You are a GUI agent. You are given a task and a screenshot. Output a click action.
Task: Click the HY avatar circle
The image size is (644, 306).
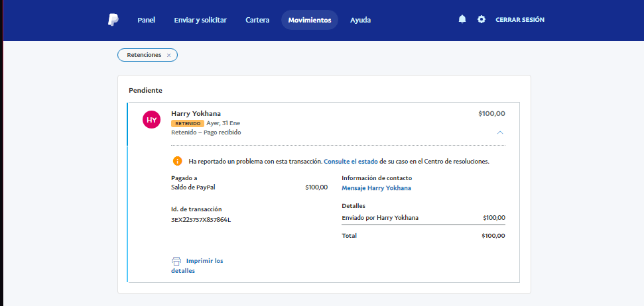coord(152,120)
